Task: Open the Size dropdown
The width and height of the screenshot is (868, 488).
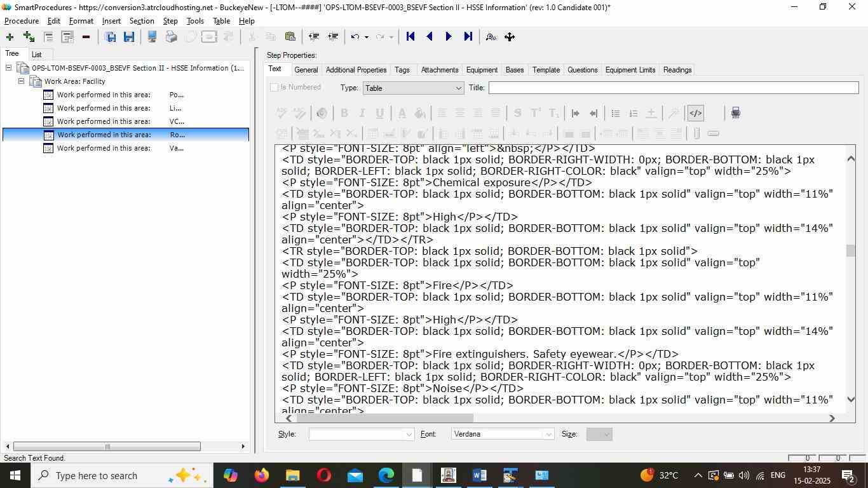Action: [599, 434]
